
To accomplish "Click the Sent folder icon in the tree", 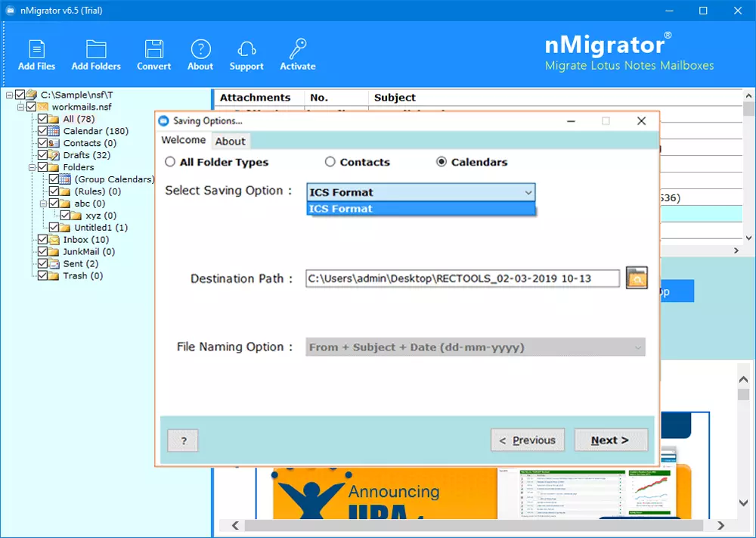I will click(x=54, y=264).
